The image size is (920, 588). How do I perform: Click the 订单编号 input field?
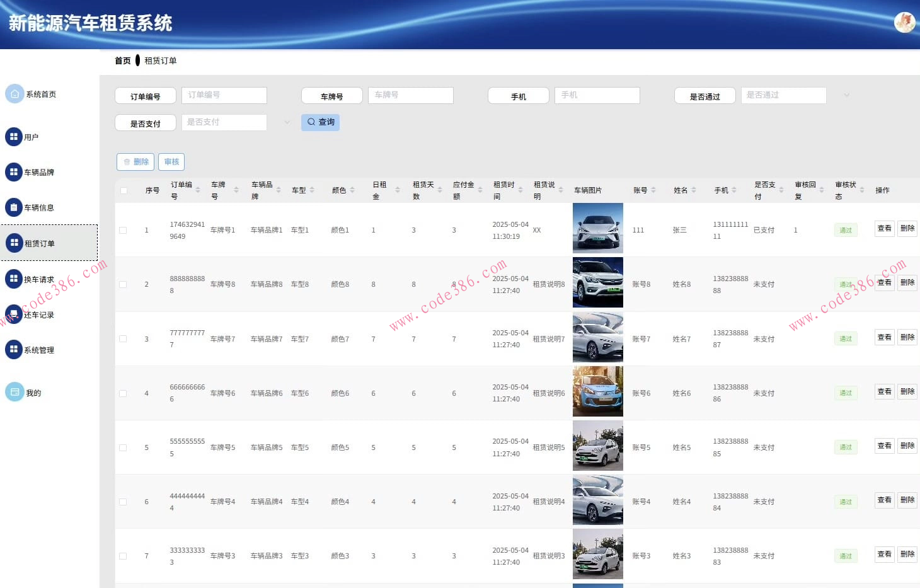point(224,95)
